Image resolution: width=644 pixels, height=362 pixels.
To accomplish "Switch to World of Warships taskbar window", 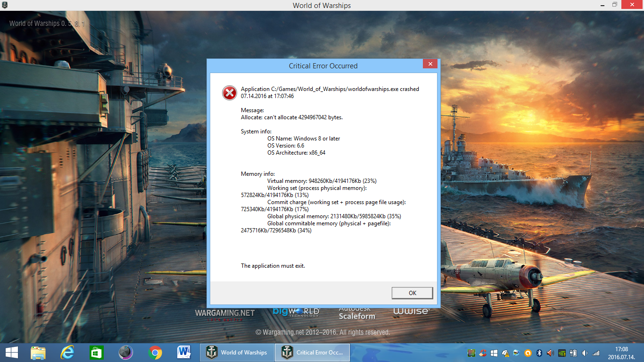I will pyautogui.click(x=237, y=353).
